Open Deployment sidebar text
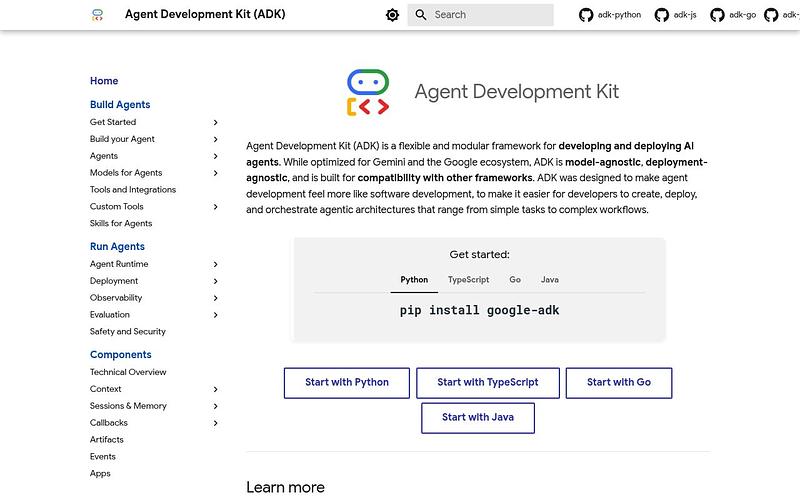 tap(114, 281)
